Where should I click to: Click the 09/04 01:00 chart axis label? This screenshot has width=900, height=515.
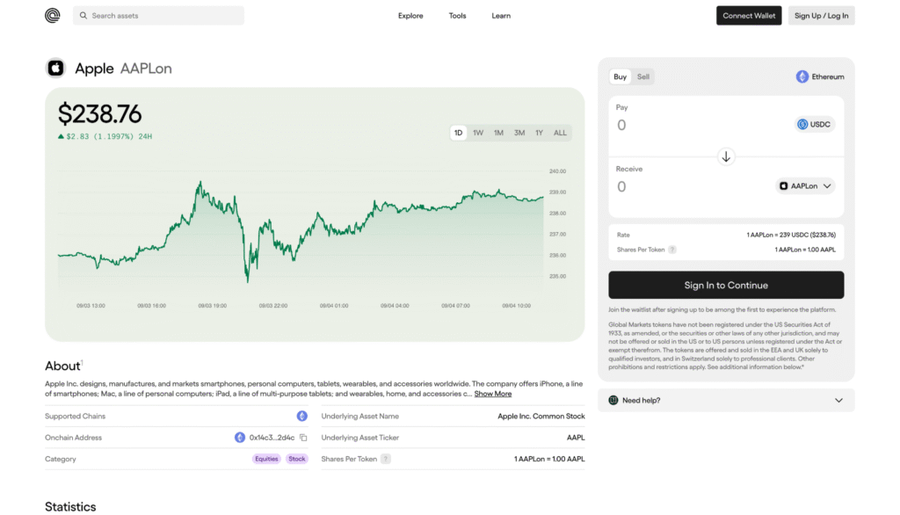pyautogui.click(x=334, y=306)
